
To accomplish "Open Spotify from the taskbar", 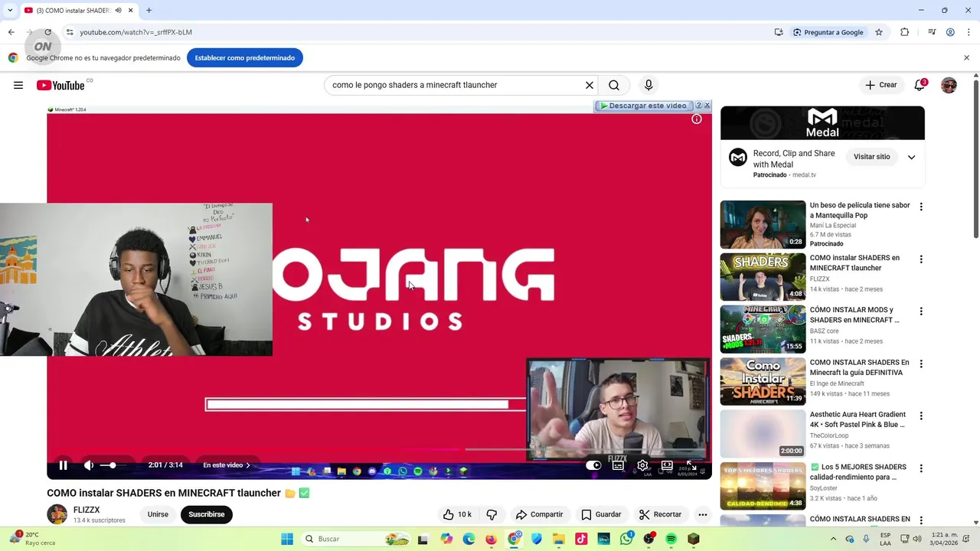I will 671,539.
